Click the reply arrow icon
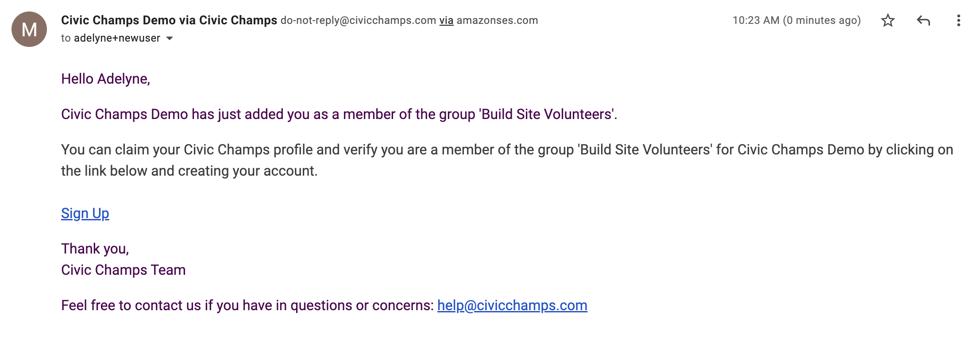Screen dimensions: 980x346 point(923,20)
